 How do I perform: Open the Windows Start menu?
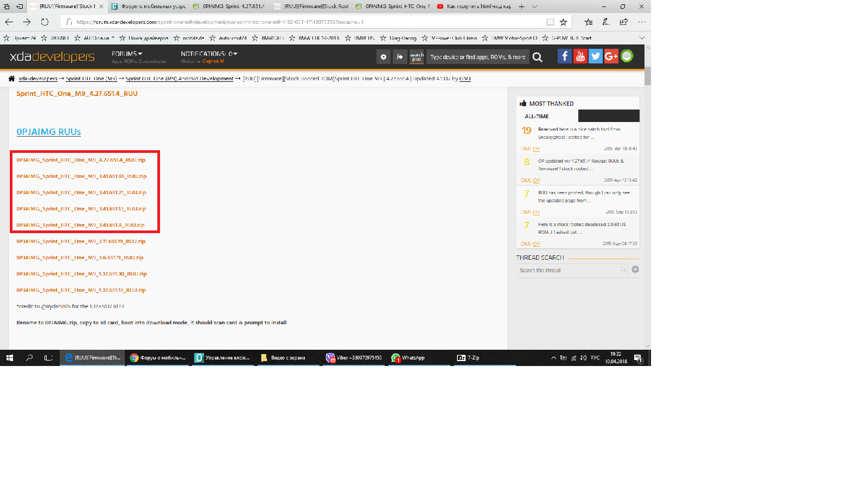[x=9, y=358]
